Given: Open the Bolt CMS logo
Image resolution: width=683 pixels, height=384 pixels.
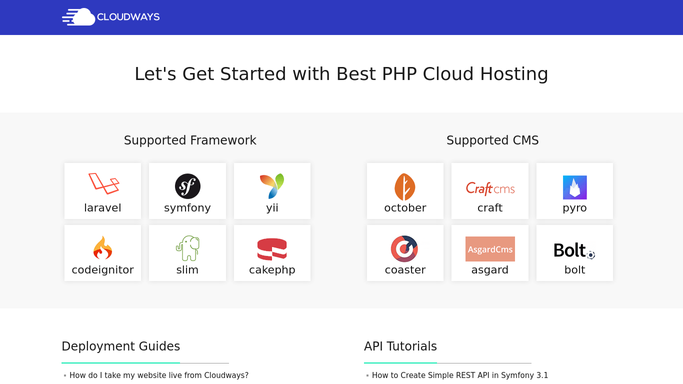Looking at the screenshot, I should pos(574,251).
